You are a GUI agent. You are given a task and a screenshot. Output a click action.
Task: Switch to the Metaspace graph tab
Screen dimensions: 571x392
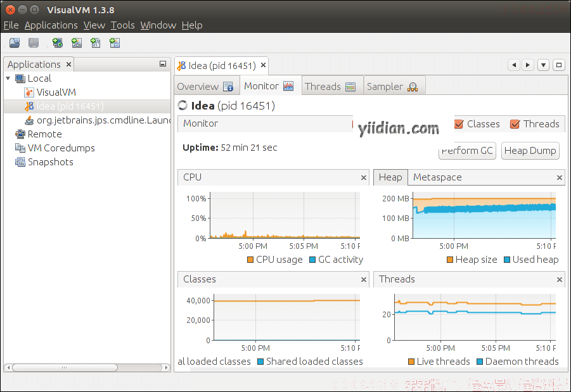pyautogui.click(x=437, y=177)
